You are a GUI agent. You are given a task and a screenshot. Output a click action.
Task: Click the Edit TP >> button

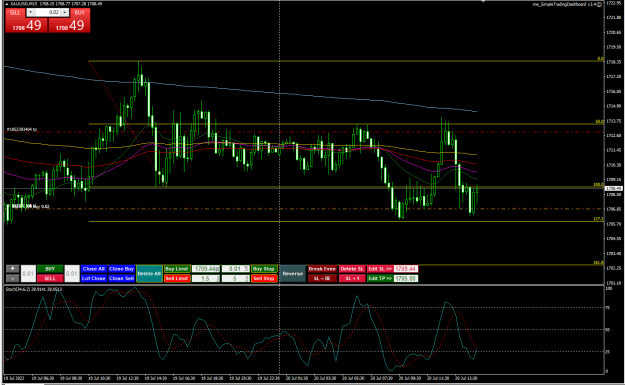pos(380,278)
